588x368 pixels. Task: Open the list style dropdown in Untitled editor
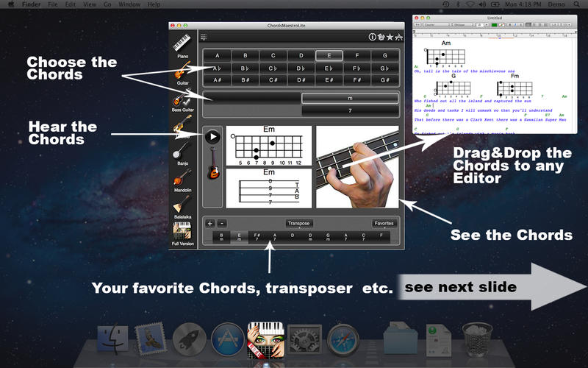567,25
